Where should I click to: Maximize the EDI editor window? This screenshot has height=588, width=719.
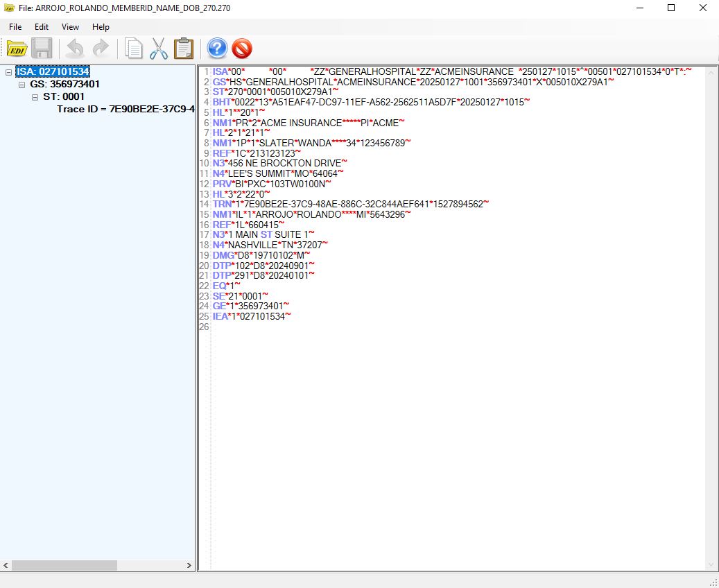click(x=671, y=8)
